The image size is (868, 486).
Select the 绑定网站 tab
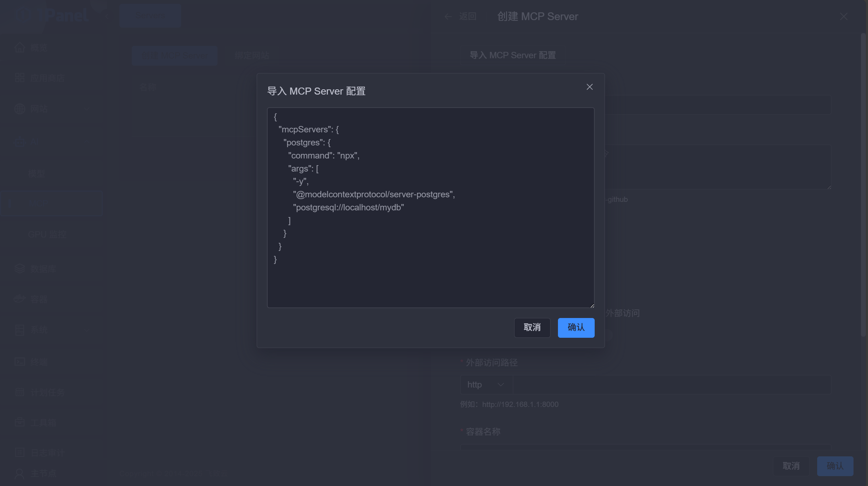pyautogui.click(x=252, y=55)
